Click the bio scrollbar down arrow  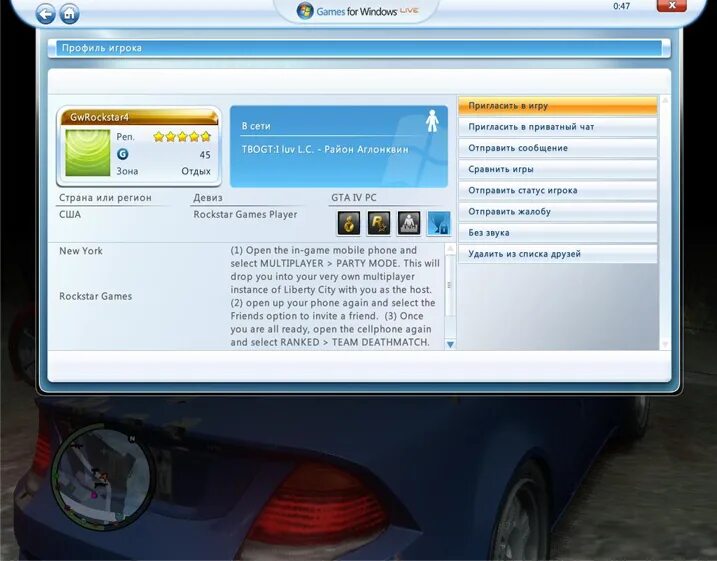pyautogui.click(x=450, y=344)
